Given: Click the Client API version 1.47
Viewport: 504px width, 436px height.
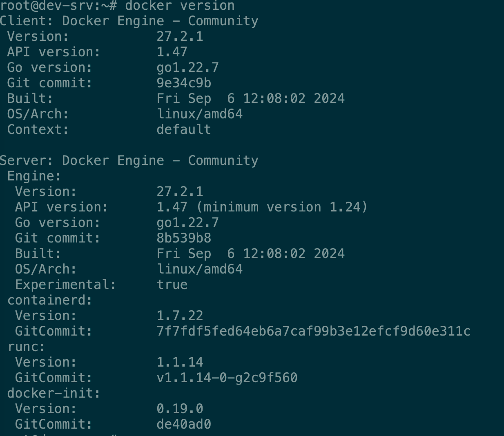Looking at the screenshot, I should (x=172, y=52).
